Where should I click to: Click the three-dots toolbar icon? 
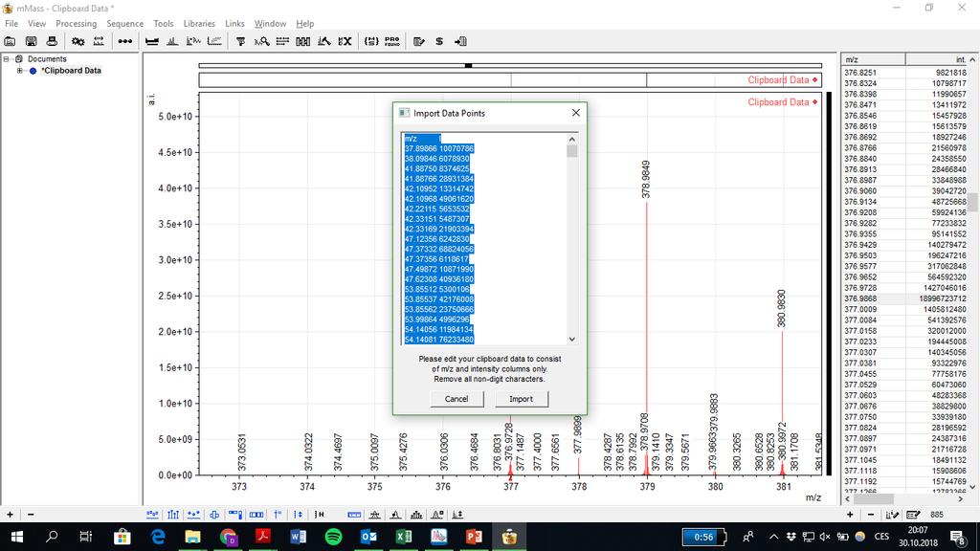(x=125, y=41)
